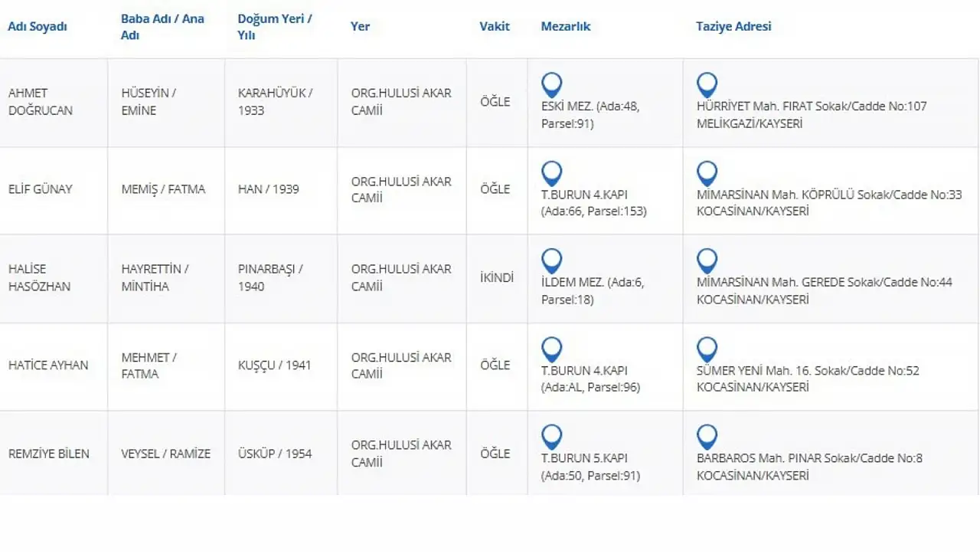980x554 pixels.
Task: Click SÜMER YENİ Mah. address location pin
Action: pos(707,349)
